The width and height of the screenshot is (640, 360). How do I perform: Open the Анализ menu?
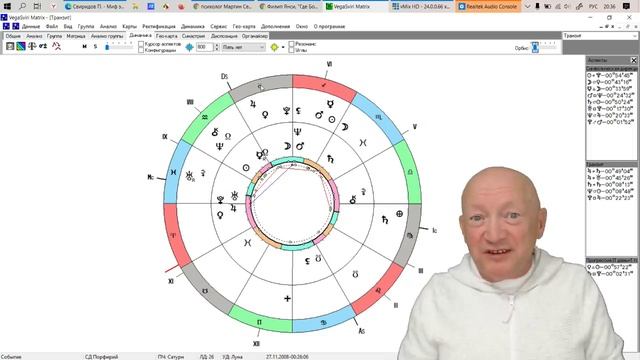point(108,27)
